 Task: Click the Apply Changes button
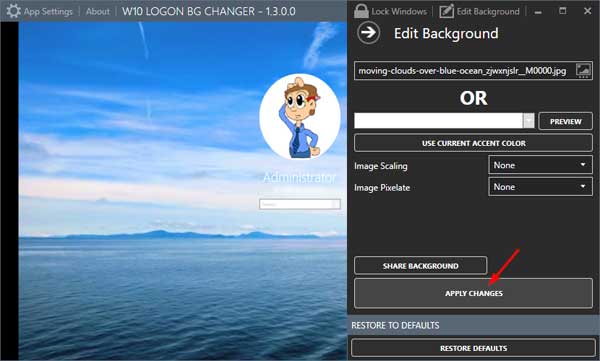tap(473, 293)
